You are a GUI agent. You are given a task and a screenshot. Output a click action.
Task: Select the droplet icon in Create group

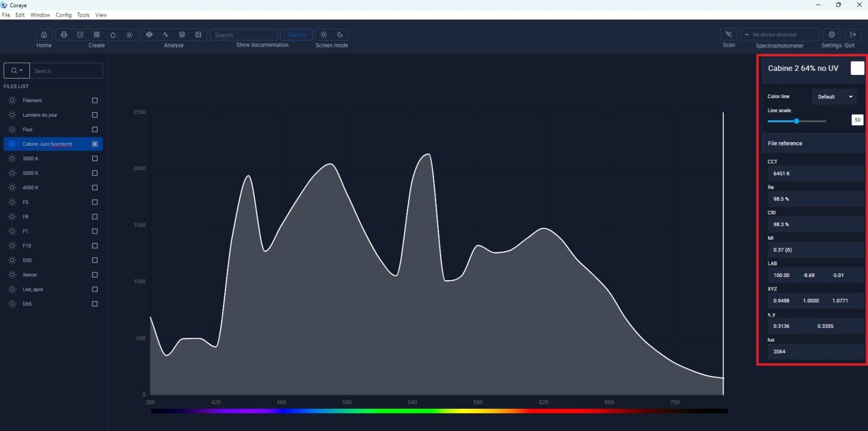tap(113, 35)
